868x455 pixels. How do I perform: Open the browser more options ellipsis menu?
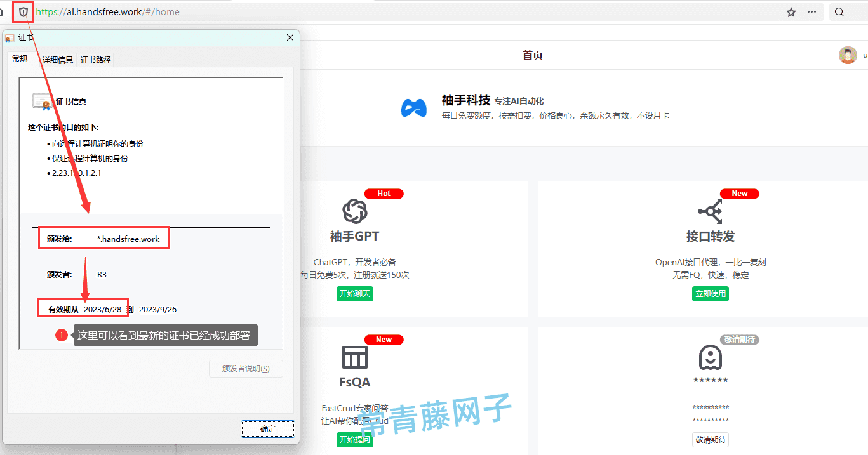(x=811, y=12)
